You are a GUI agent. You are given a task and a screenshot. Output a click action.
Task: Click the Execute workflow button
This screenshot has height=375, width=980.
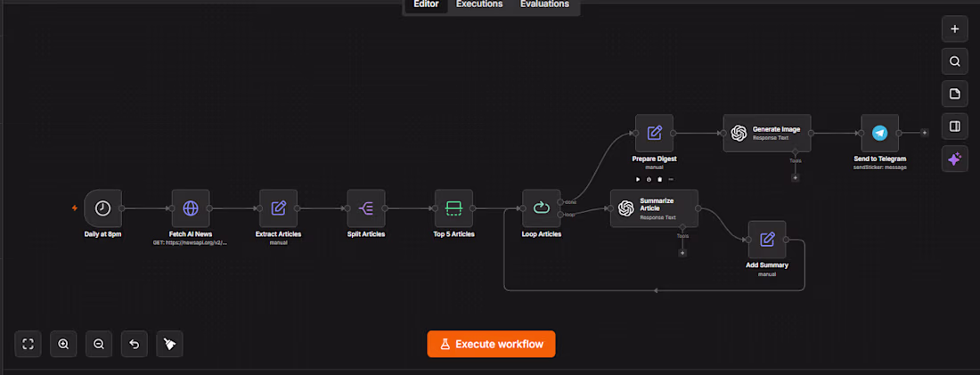[x=491, y=344]
